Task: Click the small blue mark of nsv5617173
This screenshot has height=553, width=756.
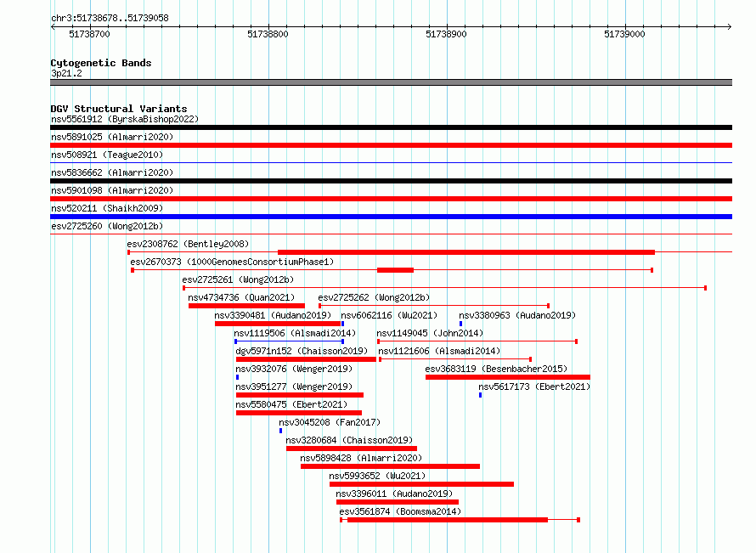Action: [x=480, y=395]
